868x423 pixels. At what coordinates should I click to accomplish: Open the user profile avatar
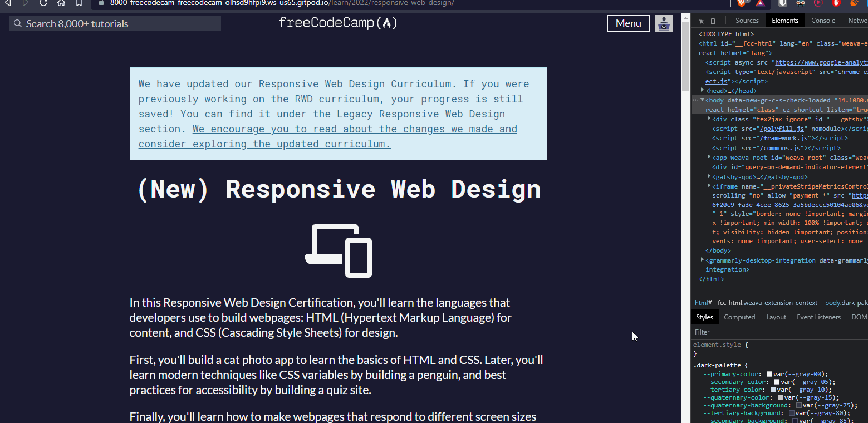tap(664, 23)
